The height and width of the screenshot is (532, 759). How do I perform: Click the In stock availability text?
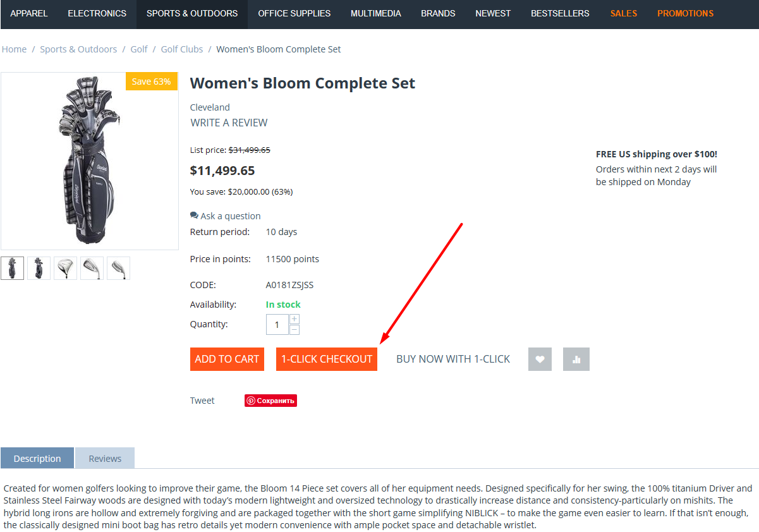pyautogui.click(x=283, y=305)
